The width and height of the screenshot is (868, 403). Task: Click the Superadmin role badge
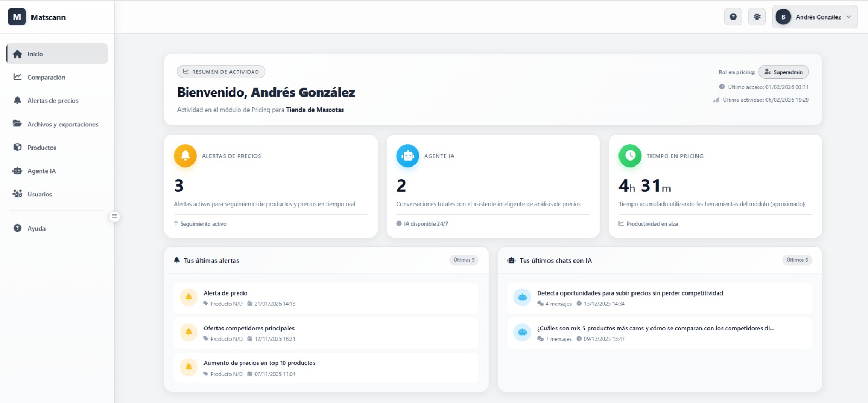pyautogui.click(x=783, y=72)
